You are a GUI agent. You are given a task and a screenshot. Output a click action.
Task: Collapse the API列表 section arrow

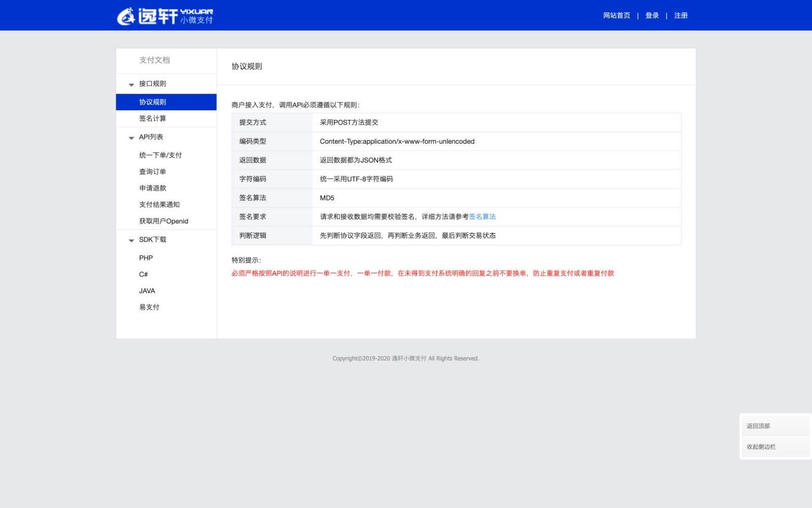pyautogui.click(x=131, y=138)
